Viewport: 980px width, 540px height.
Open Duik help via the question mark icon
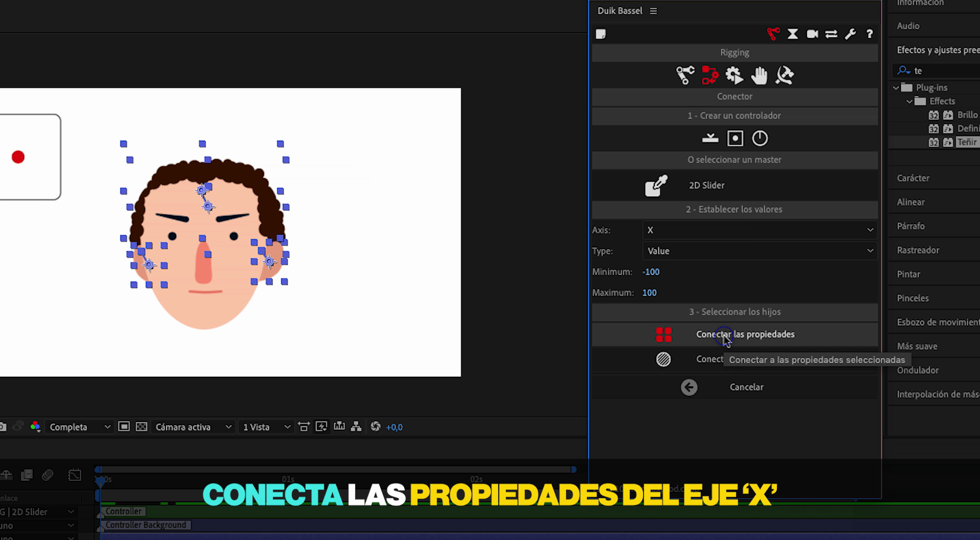[870, 34]
